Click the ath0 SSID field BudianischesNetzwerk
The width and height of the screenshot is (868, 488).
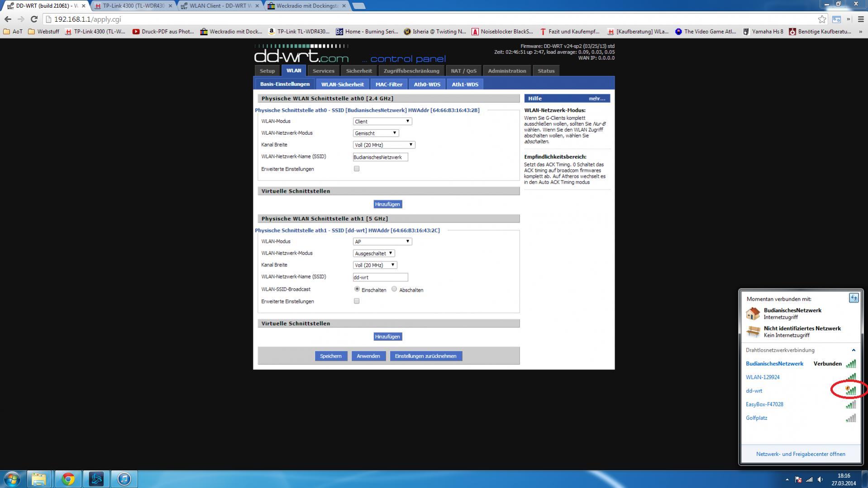point(380,157)
